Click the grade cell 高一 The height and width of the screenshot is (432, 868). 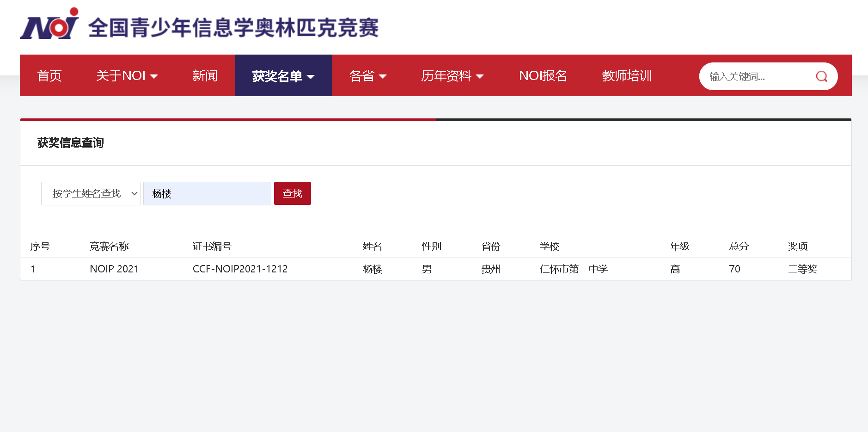pyautogui.click(x=680, y=269)
